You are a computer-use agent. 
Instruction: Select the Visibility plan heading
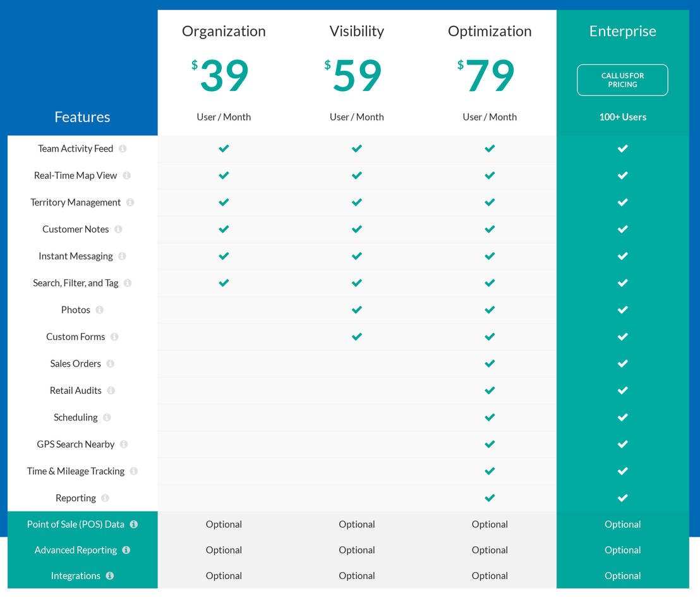pyautogui.click(x=357, y=31)
